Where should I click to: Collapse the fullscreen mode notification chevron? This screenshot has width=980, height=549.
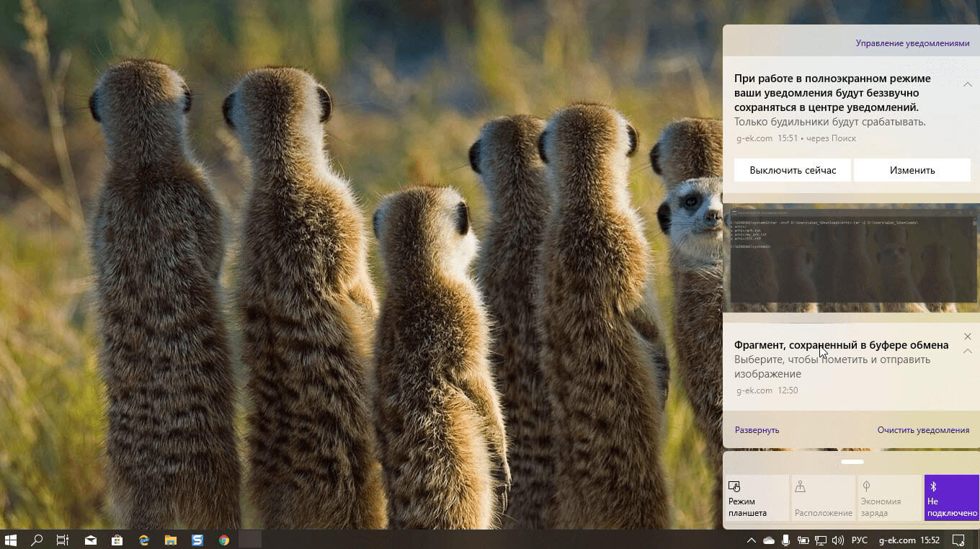(968, 84)
